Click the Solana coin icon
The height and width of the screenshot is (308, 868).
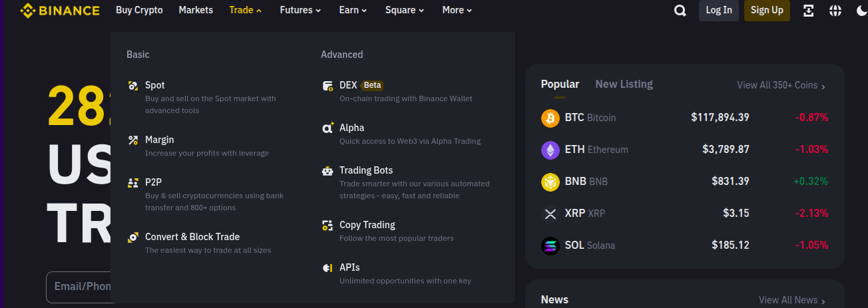click(x=550, y=245)
